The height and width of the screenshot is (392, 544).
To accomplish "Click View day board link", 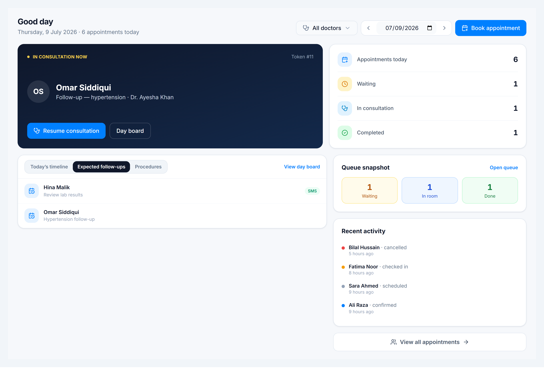I will point(302,167).
